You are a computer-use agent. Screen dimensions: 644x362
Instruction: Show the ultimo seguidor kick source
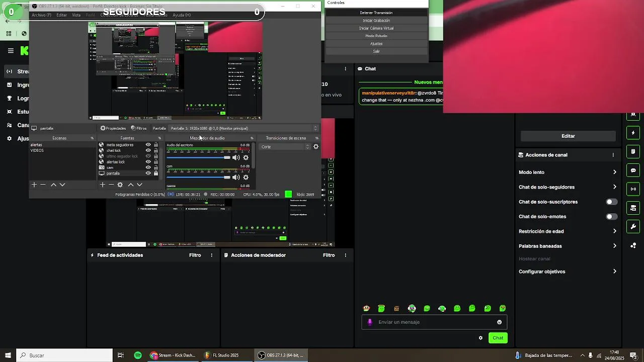tap(148, 156)
